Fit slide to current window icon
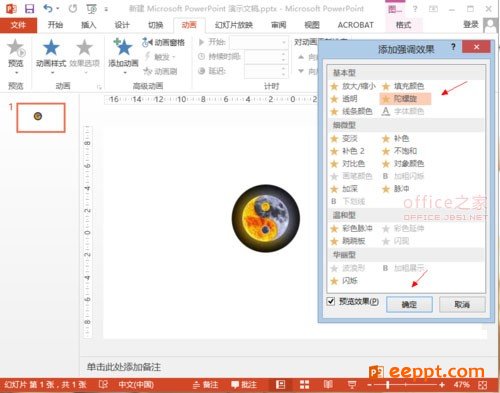Screen dimensions: 500x393 482,385
